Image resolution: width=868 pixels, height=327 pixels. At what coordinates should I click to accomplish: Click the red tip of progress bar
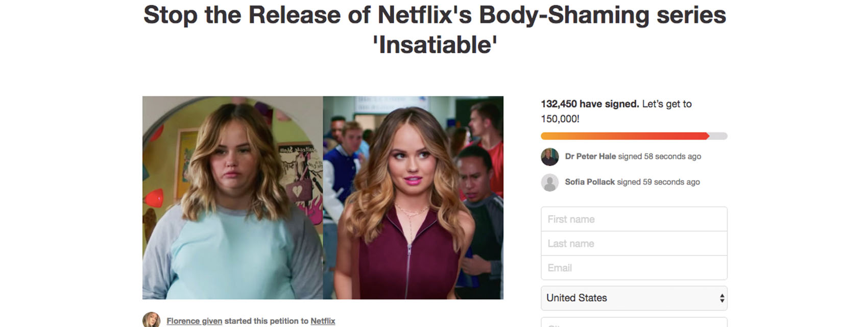(706, 136)
